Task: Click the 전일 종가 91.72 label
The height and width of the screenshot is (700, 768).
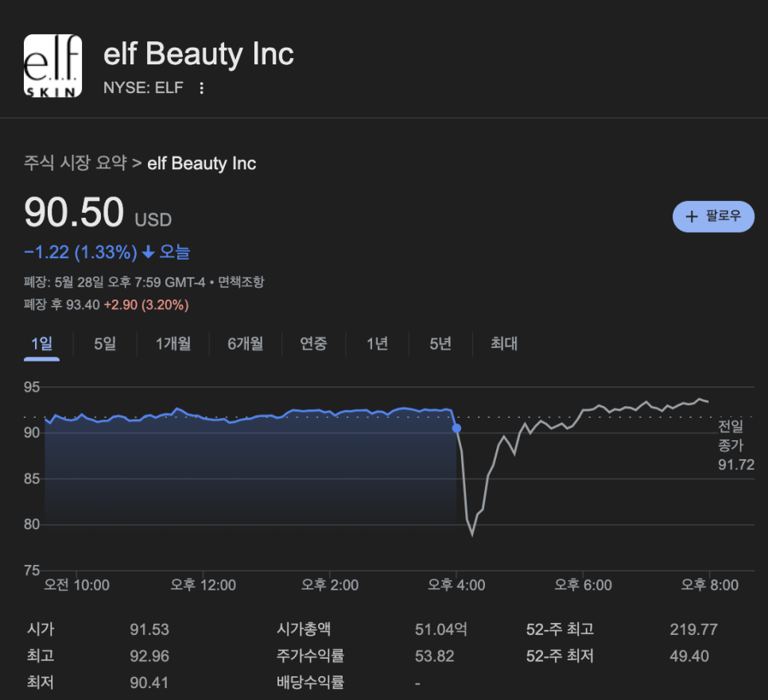Action: pos(736,446)
